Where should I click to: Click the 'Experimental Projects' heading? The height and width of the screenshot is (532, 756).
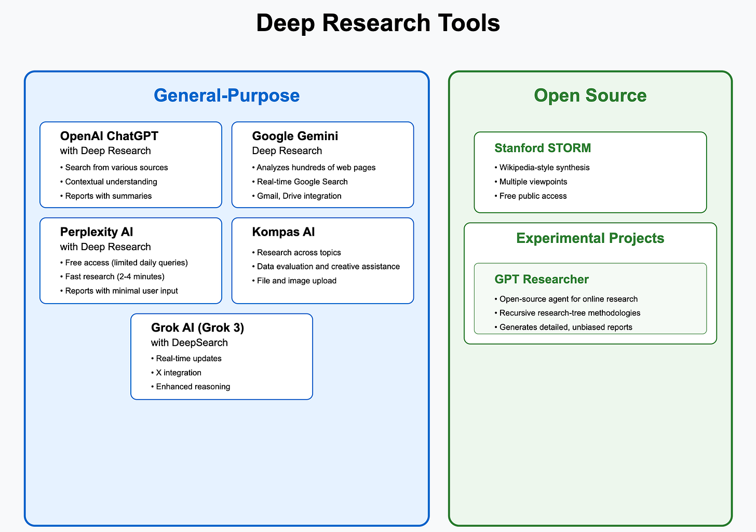(590, 238)
